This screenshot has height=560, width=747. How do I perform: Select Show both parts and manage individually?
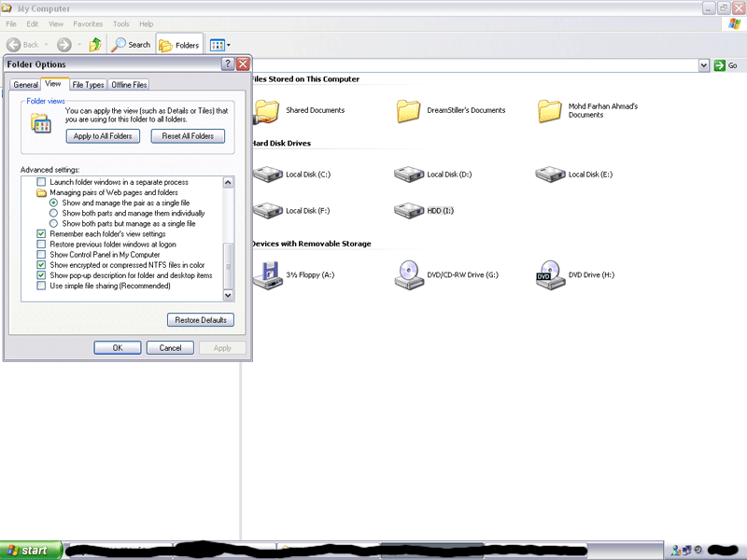coord(54,214)
